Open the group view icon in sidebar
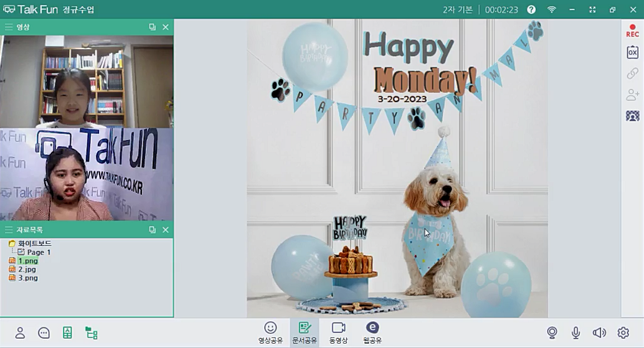The height and width of the screenshot is (348, 644). point(632,116)
